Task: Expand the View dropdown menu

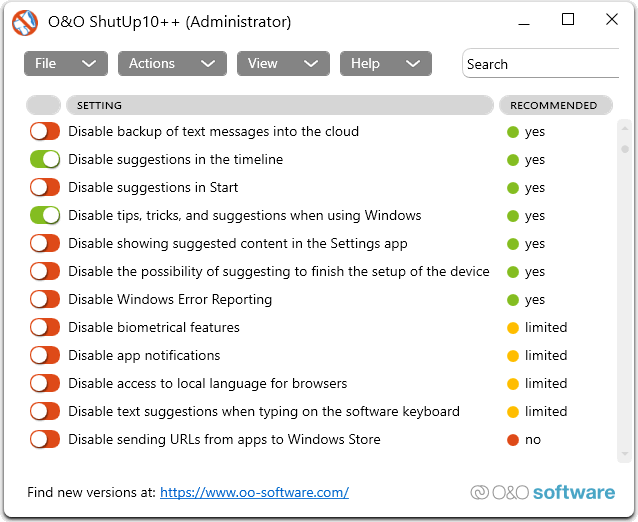Action: point(283,63)
